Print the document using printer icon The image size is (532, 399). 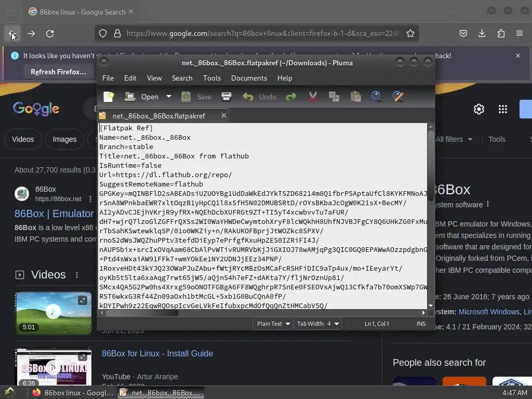(x=227, y=97)
